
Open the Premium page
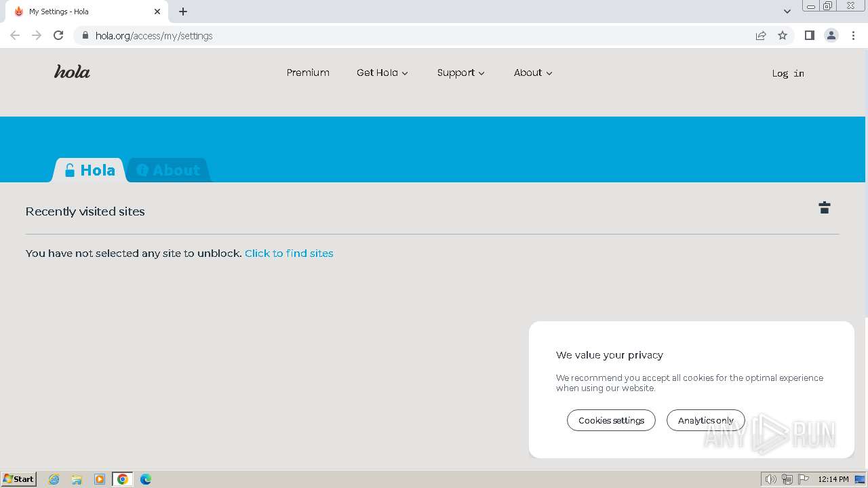308,73
